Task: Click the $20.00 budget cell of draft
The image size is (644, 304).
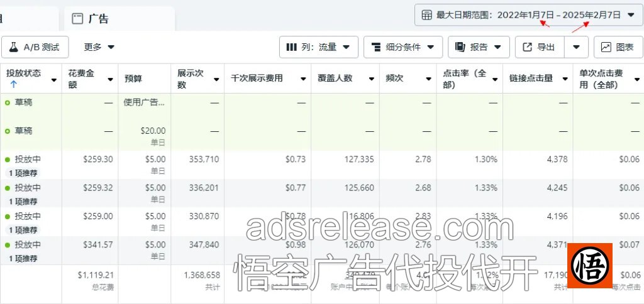Action: [x=153, y=131]
